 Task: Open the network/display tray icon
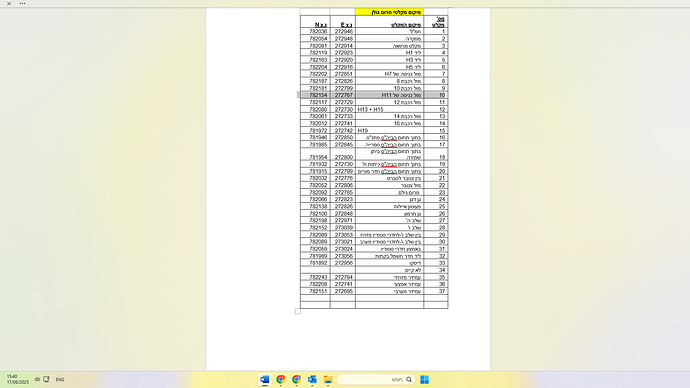coord(46,379)
